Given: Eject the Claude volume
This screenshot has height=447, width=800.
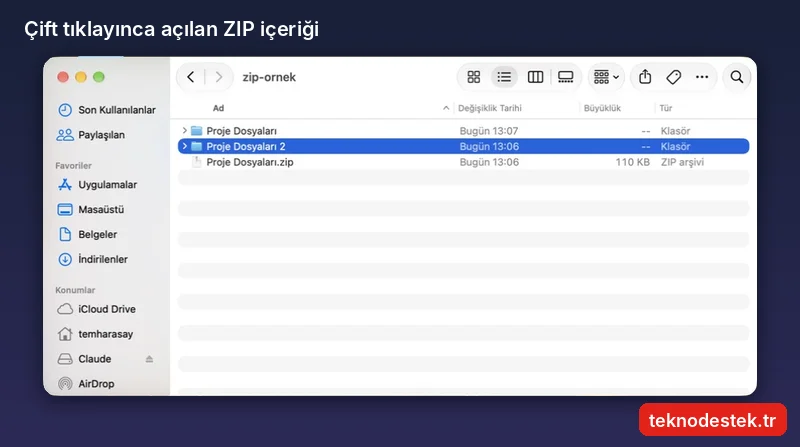Looking at the screenshot, I should click(x=149, y=359).
